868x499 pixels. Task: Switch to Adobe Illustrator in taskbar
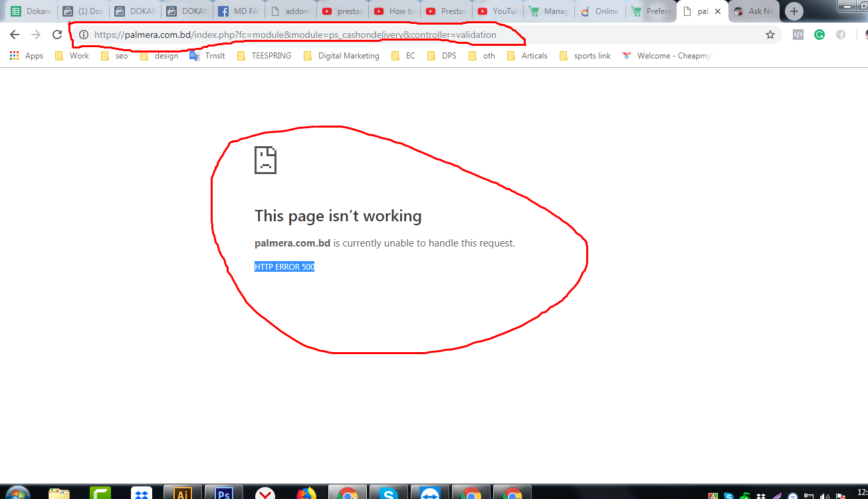click(x=183, y=494)
